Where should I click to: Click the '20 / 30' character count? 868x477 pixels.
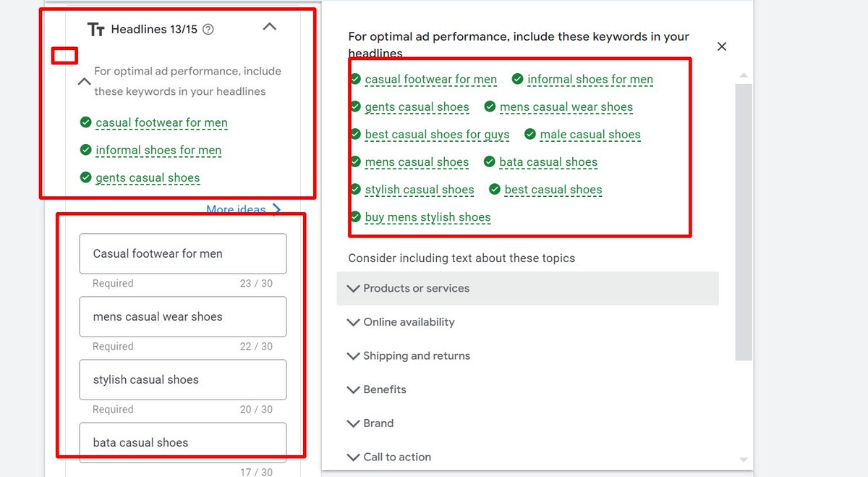click(x=256, y=409)
